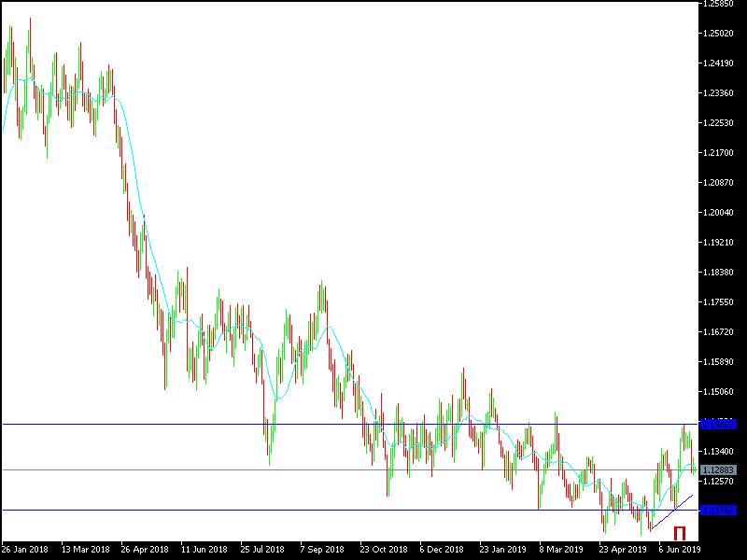The width and height of the screenshot is (747, 560).
Task: Click the 7 Sep 2018 date label
Action: 322,550
